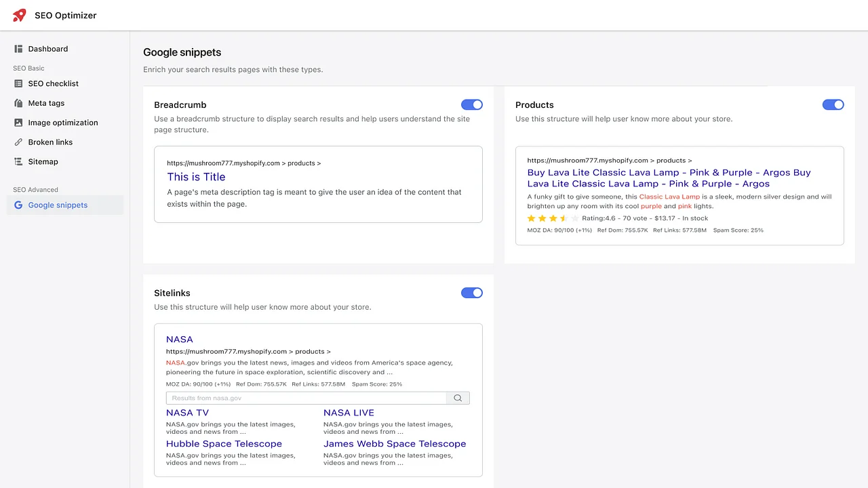Click the SEO Optimizer rocket logo

click(18, 15)
